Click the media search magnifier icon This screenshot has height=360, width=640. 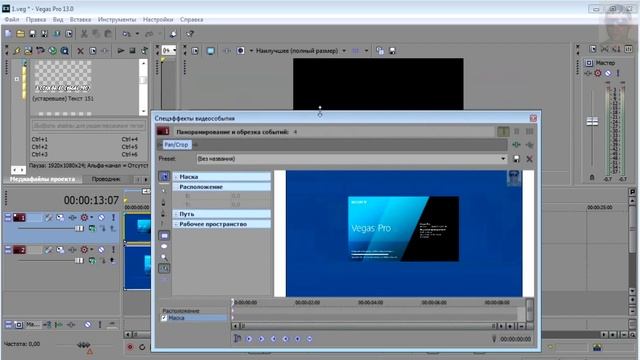[x=64, y=51]
